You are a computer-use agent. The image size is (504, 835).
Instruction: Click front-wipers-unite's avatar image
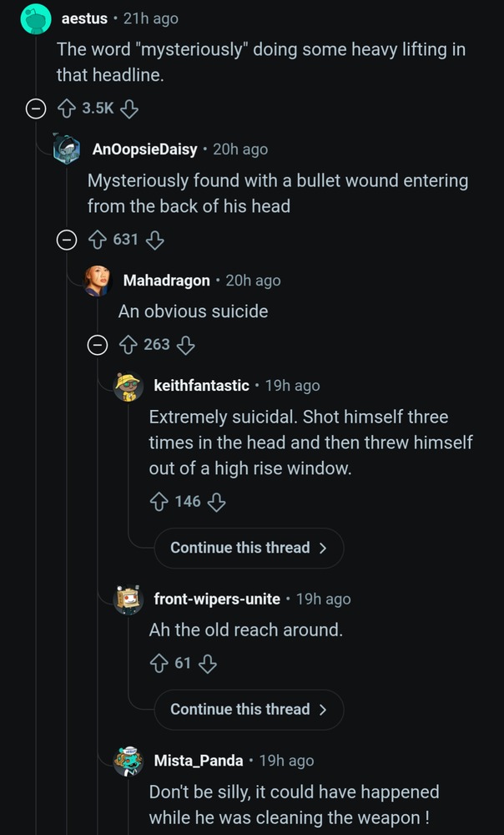pyautogui.click(x=129, y=600)
